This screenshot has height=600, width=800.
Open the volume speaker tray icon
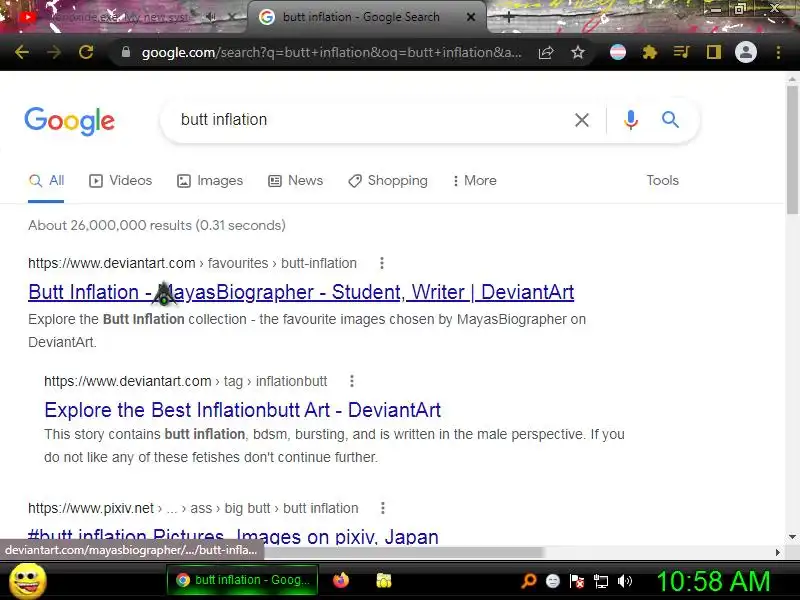click(624, 581)
